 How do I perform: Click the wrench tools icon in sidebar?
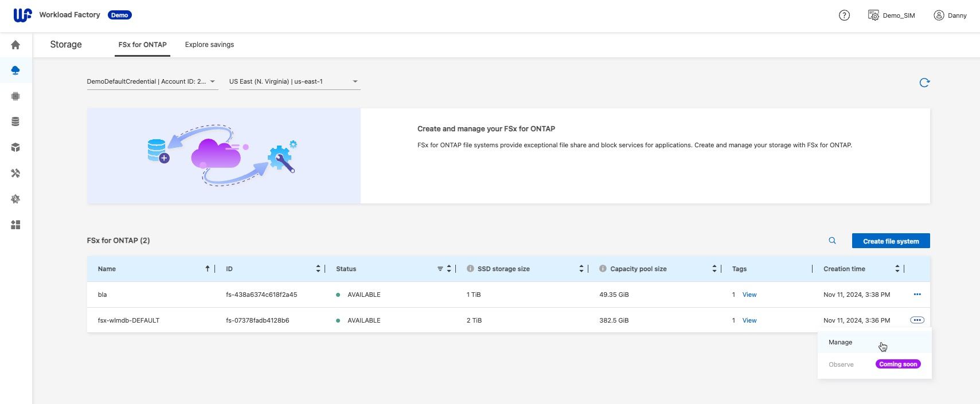coord(15,173)
